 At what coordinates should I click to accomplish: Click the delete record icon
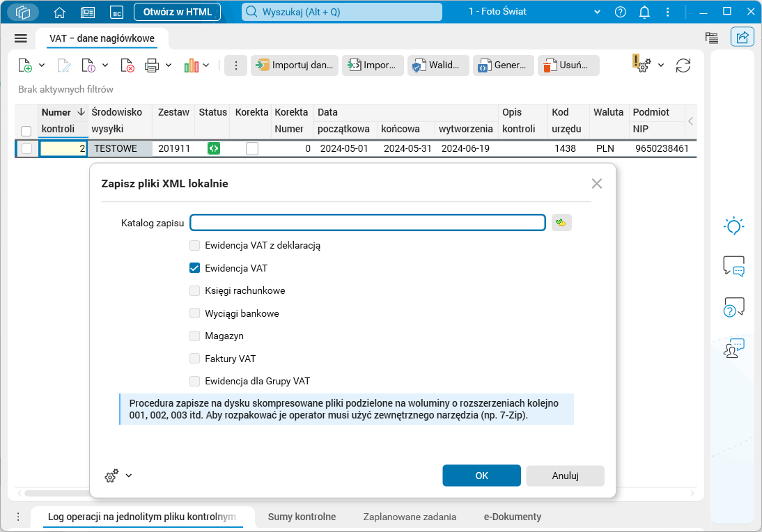click(x=127, y=65)
